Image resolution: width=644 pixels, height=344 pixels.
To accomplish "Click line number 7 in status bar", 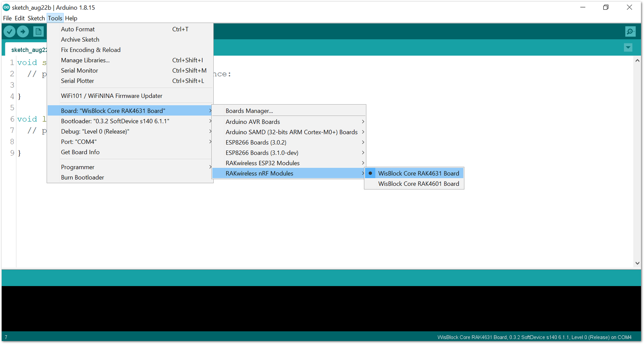I will click(6, 337).
